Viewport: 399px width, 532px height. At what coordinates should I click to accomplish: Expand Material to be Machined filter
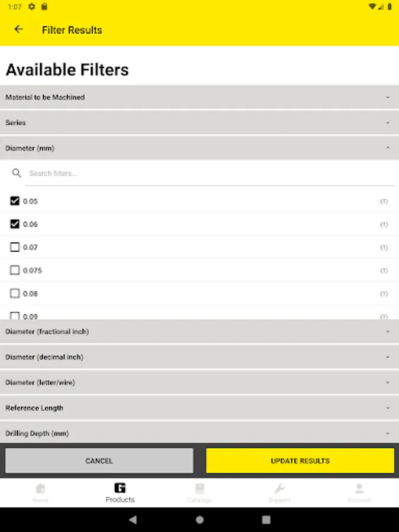(x=200, y=97)
